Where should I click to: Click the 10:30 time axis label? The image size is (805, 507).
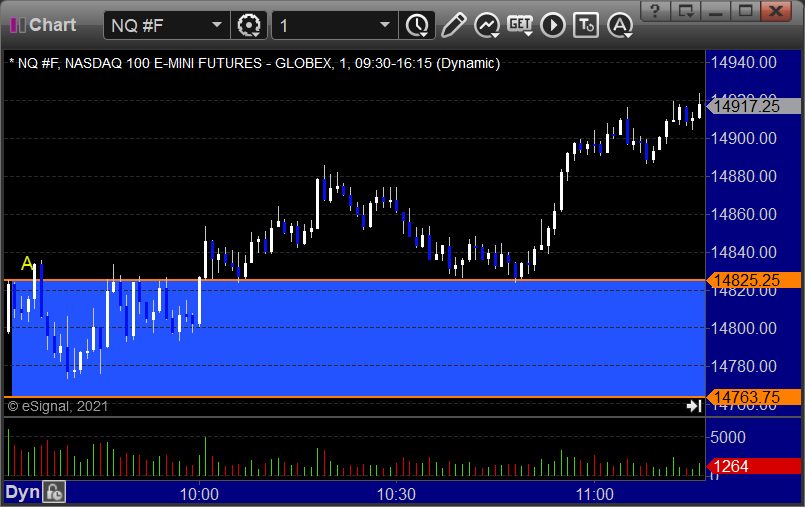pyautogui.click(x=396, y=495)
